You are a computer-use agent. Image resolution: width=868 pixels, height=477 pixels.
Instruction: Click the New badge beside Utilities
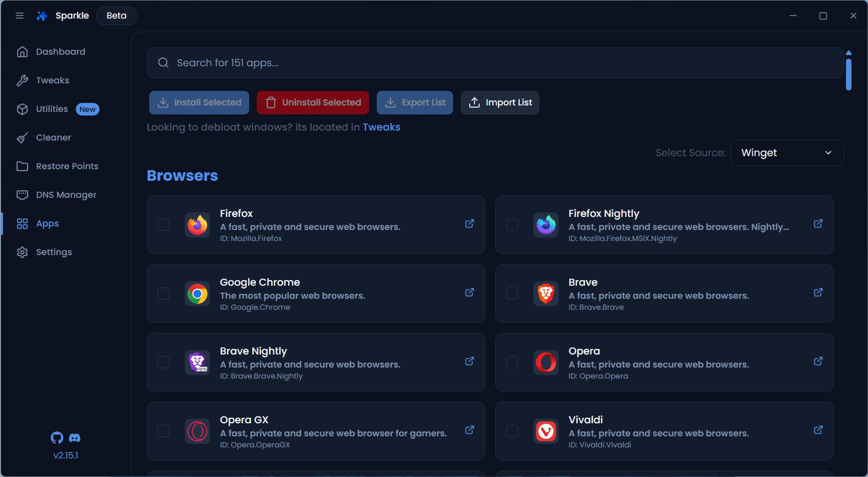point(87,109)
